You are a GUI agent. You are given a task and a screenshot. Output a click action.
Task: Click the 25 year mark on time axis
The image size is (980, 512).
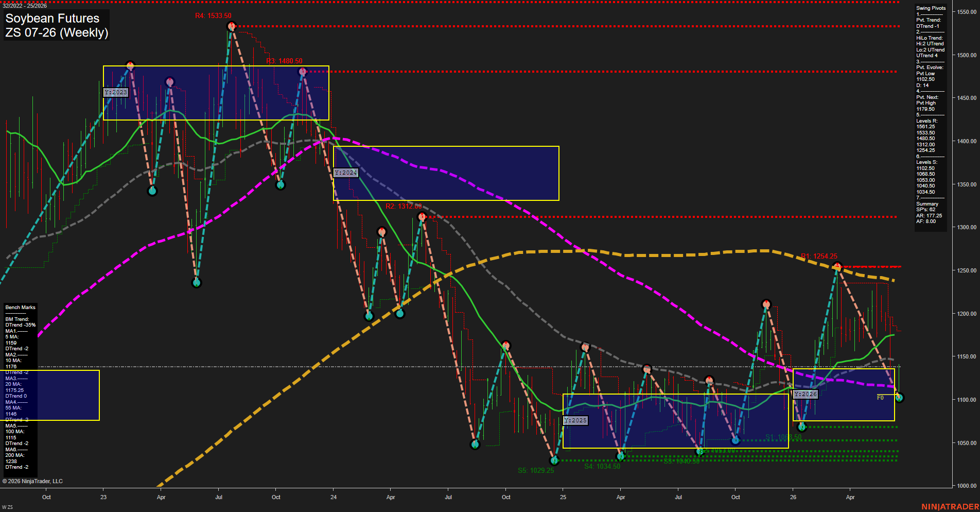click(563, 497)
